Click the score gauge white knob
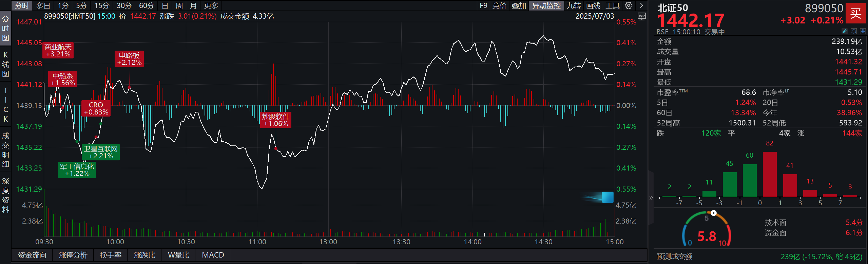 pyautogui.click(x=714, y=213)
